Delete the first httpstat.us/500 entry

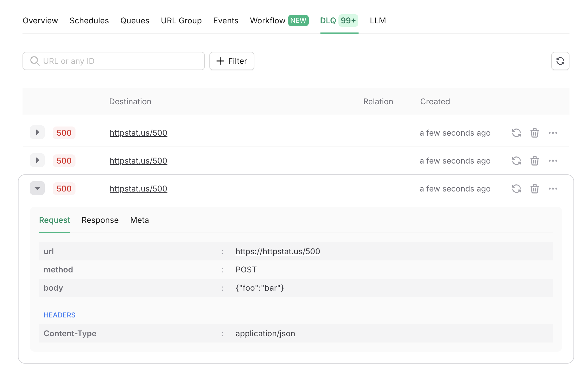point(534,133)
